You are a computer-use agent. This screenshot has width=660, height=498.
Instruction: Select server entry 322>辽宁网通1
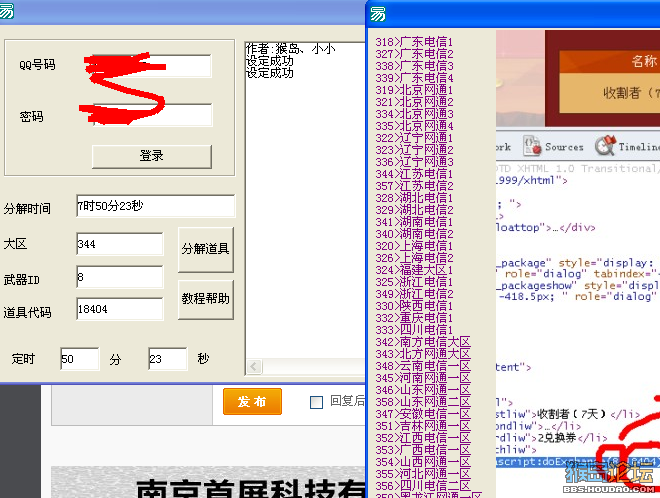414,138
